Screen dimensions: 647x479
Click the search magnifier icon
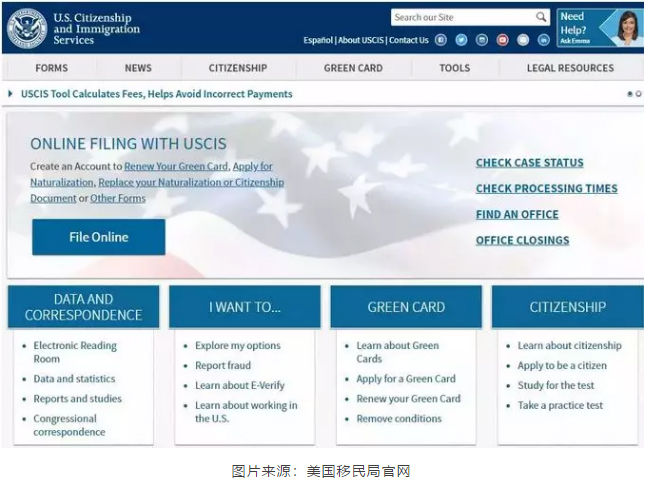click(541, 17)
